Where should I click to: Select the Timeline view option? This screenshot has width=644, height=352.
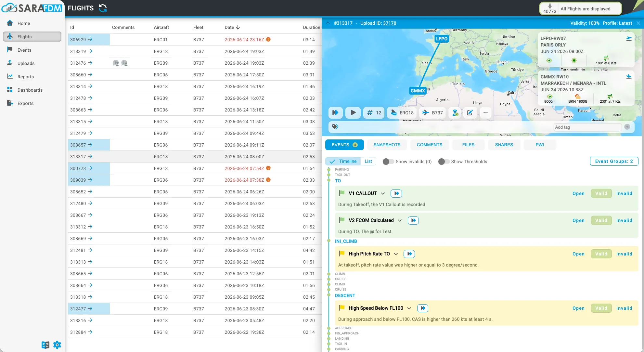[x=343, y=161]
